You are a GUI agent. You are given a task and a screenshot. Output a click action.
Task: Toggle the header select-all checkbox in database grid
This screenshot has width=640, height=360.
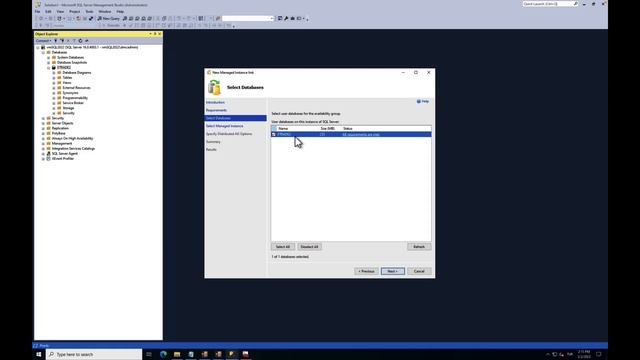pyautogui.click(x=274, y=129)
